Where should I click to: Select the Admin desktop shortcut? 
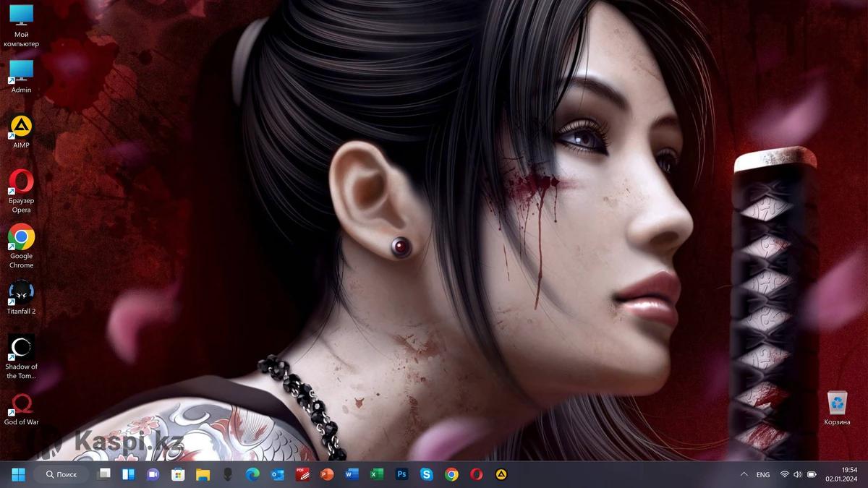point(21,77)
